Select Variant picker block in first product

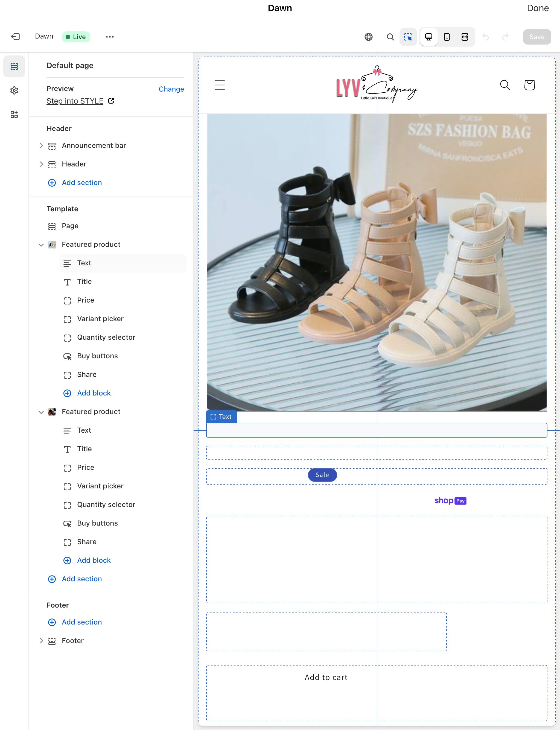[100, 319]
